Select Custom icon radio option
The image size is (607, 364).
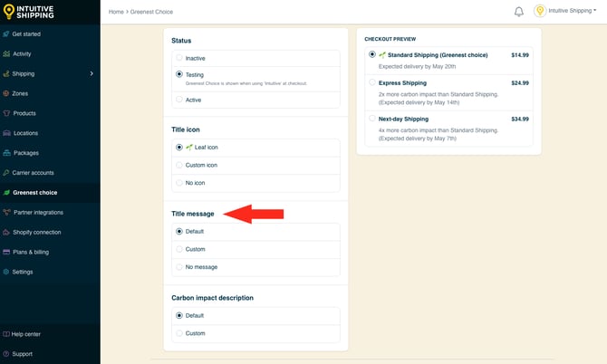[179, 165]
